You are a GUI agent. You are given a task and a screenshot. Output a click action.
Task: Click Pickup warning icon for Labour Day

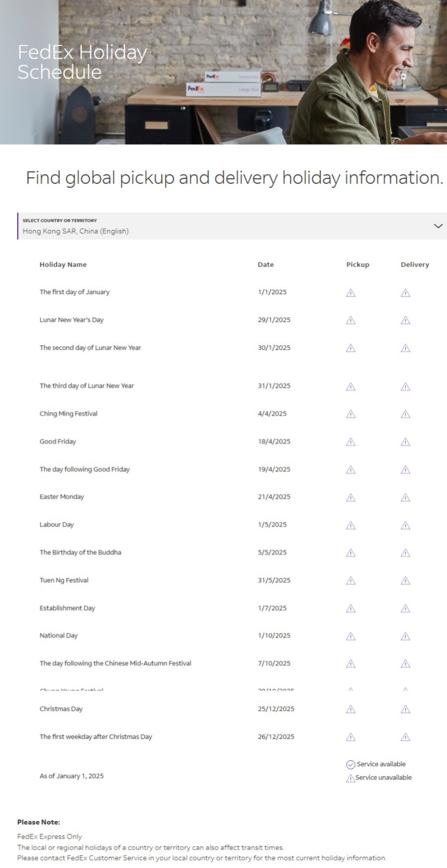(x=351, y=525)
